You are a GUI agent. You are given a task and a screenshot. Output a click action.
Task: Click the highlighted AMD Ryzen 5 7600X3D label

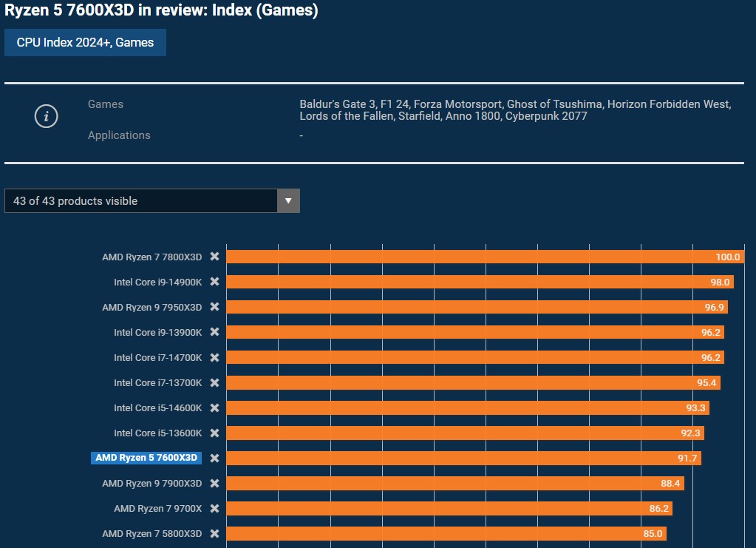[x=146, y=458]
